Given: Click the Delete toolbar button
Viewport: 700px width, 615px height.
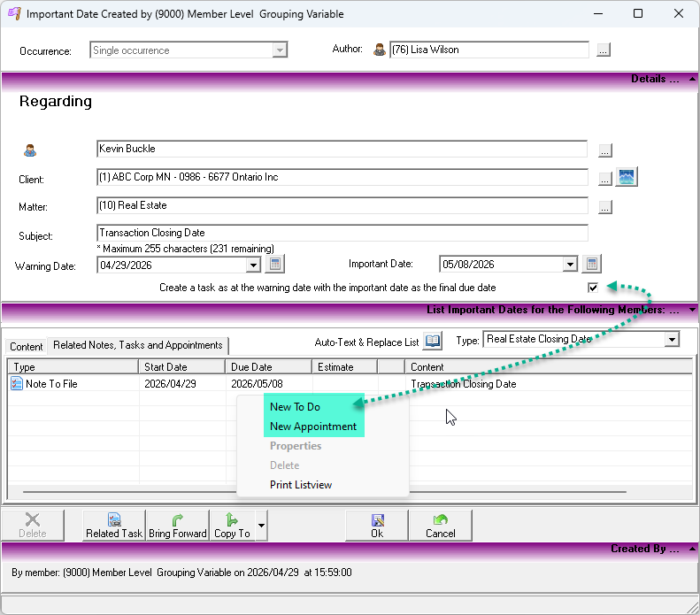Looking at the screenshot, I should (33, 526).
